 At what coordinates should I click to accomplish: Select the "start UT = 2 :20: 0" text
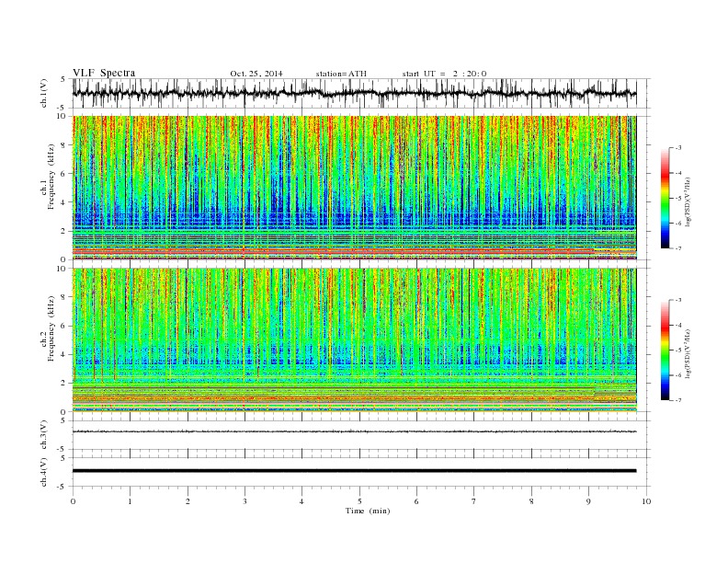coord(444,74)
